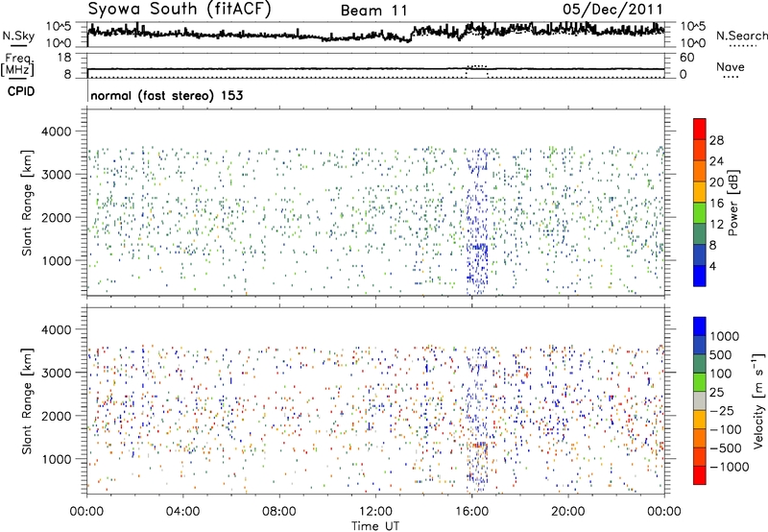Click the frequency line in the Freq panel

click(375, 69)
